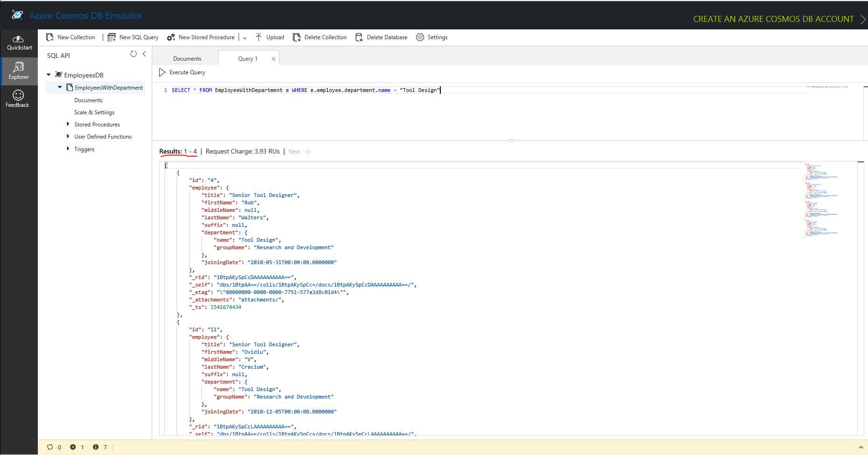Image resolution: width=868 pixels, height=455 pixels.
Task: Click joiningDate value 2010-05-31T00:00:00.0000000
Action: (x=292, y=262)
